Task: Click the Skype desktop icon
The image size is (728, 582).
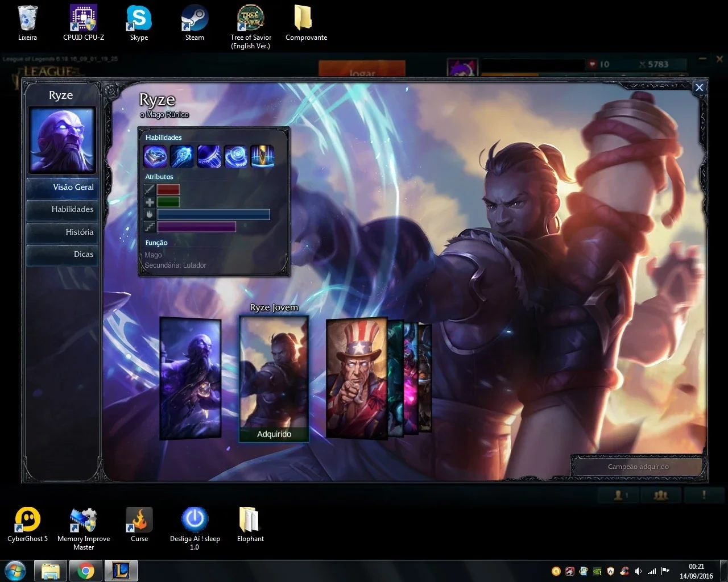Action: (x=139, y=23)
